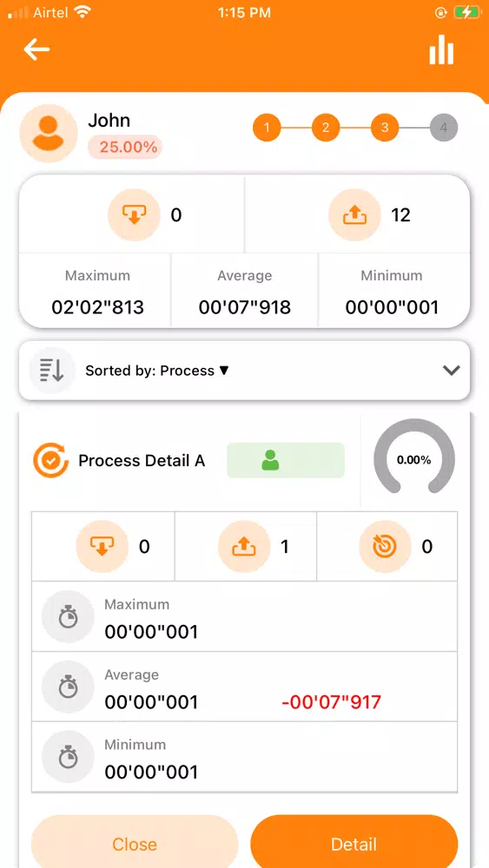489x868 pixels.
Task: Tap the stopwatch icon next to Minimum
Action: [68, 757]
